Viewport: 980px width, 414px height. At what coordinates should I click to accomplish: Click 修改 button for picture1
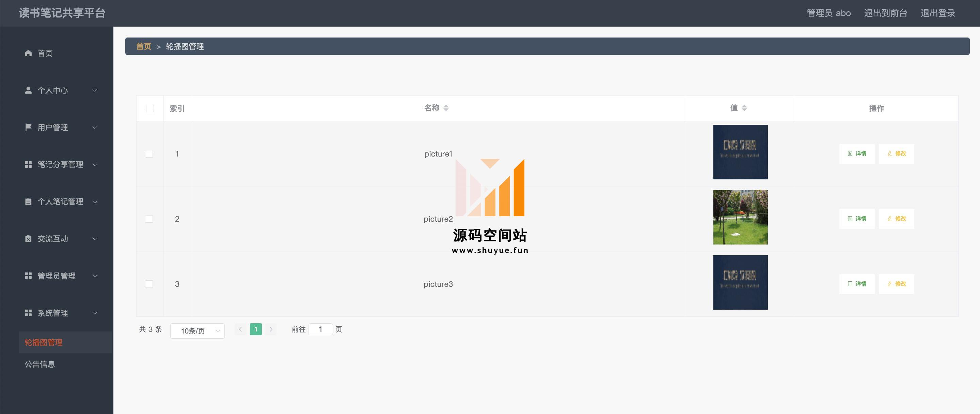tap(896, 153)
